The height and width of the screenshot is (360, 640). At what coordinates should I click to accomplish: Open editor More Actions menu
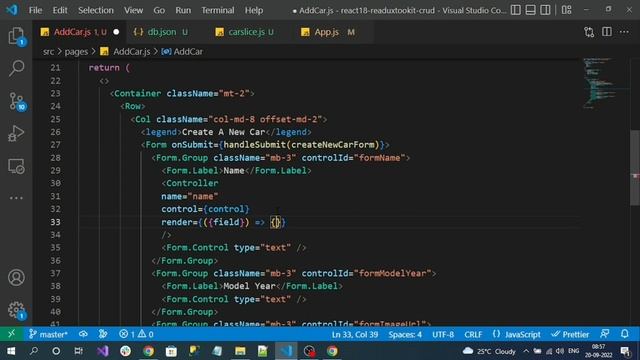click(x=624, y=32)
